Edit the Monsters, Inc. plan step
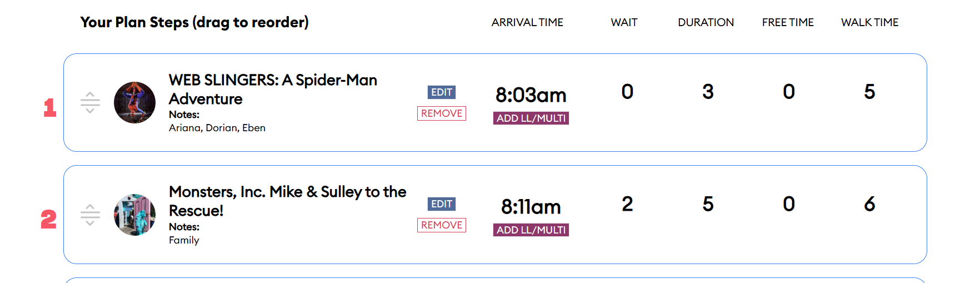The height and width of the screenshot is (283, 980). click(x=442, y=204)
